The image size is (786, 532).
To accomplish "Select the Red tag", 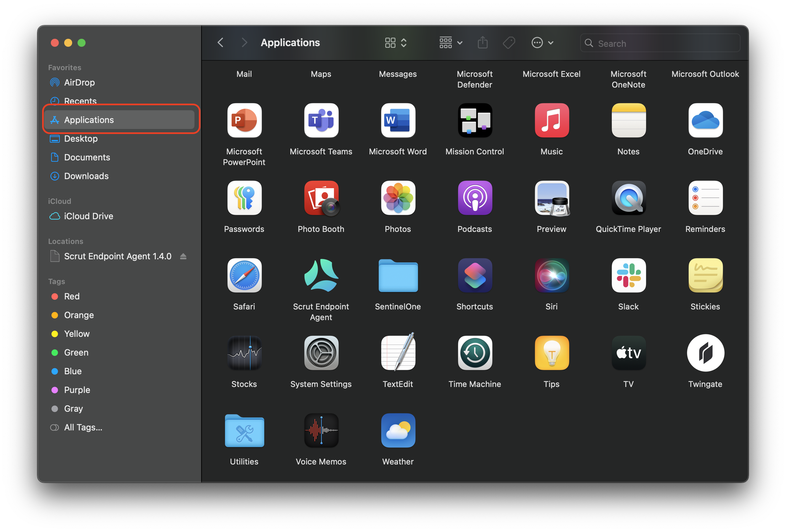I will coord(119,296).
